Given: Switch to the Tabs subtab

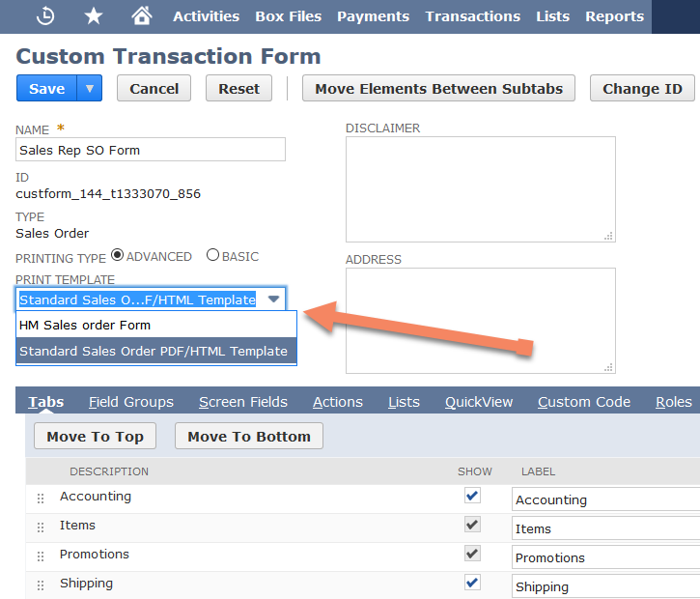Looking at the screenshot, I should pyautogui.click(x=46, y=402).
